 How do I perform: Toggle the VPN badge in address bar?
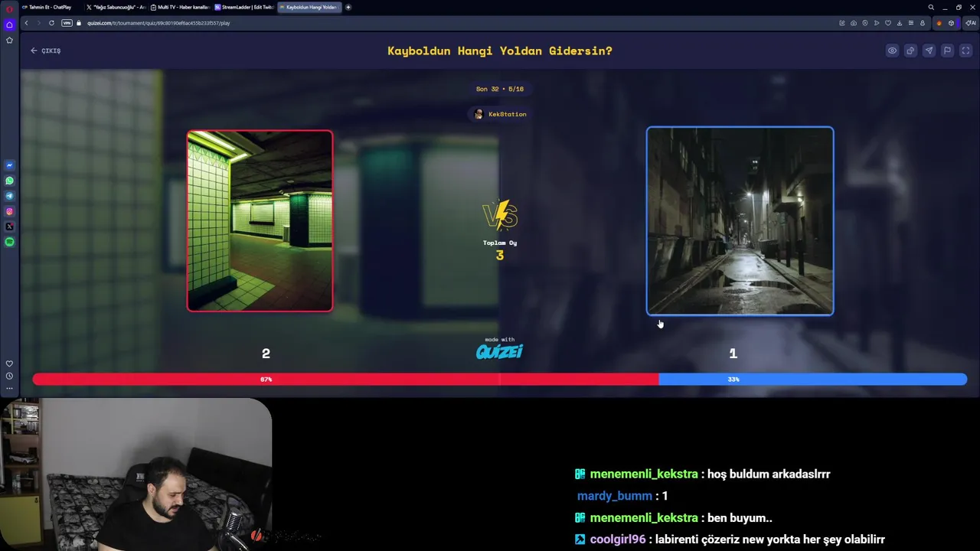tap(67, 23)
